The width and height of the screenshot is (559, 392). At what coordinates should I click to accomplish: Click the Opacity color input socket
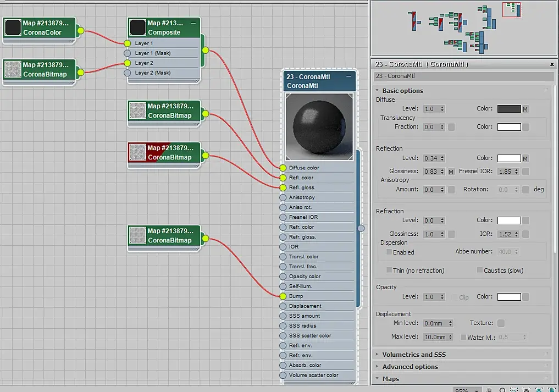283,277
